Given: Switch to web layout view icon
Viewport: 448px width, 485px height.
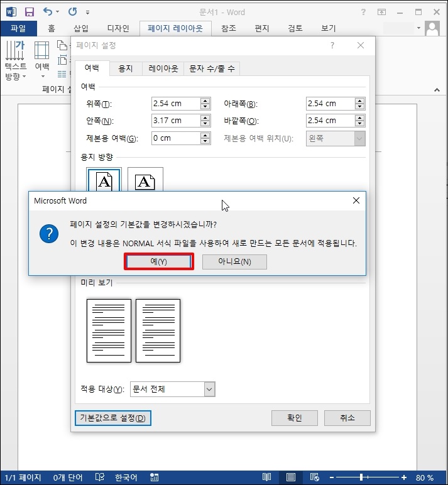Looking at the screenshot, I should click(x=315, y=477).
